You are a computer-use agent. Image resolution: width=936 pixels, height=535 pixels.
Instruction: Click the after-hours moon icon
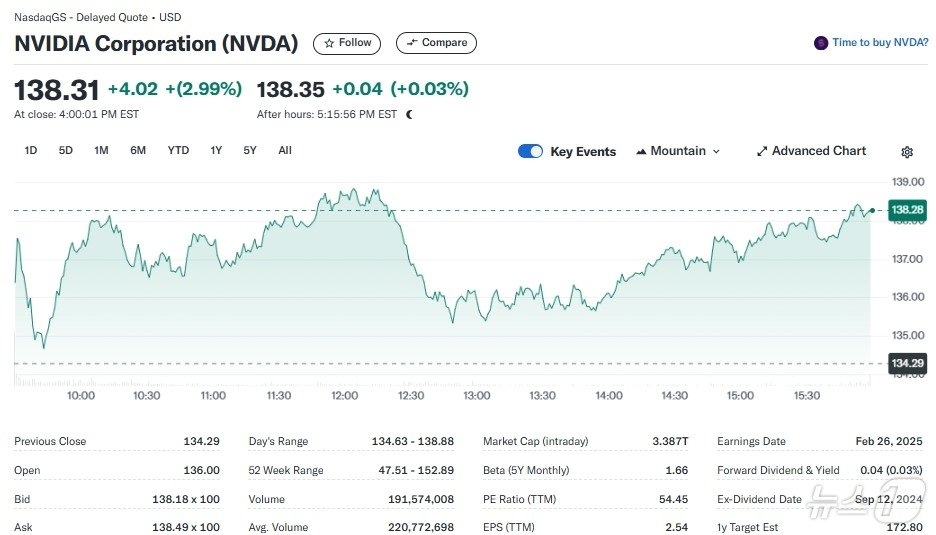pos(409,114)
